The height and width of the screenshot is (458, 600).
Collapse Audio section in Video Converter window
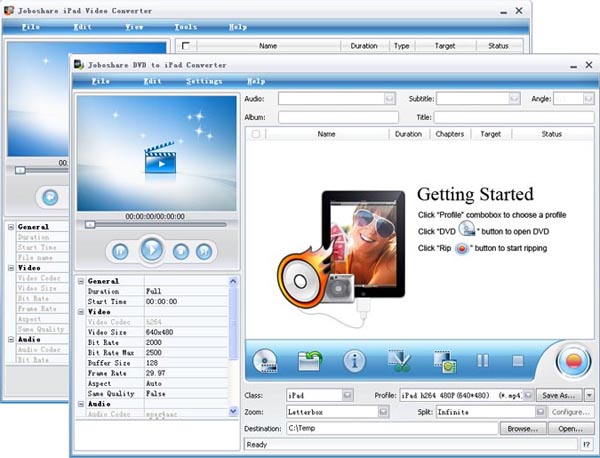(x=11, y=339)
